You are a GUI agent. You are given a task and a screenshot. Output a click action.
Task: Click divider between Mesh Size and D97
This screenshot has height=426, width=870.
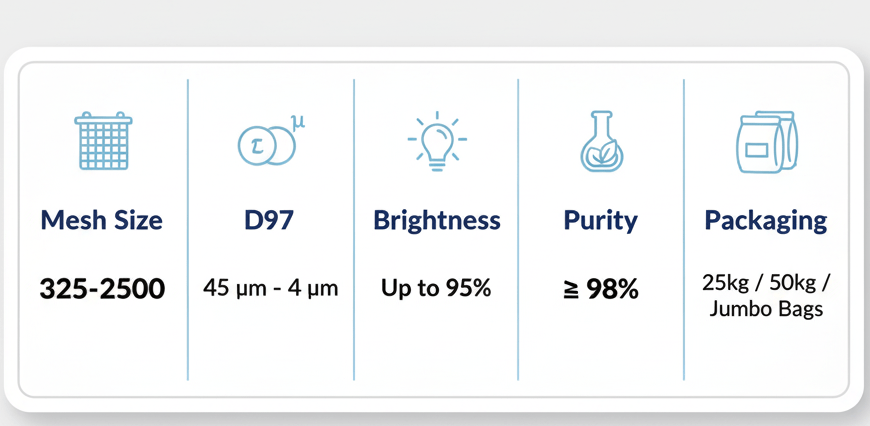pos(188,230)
